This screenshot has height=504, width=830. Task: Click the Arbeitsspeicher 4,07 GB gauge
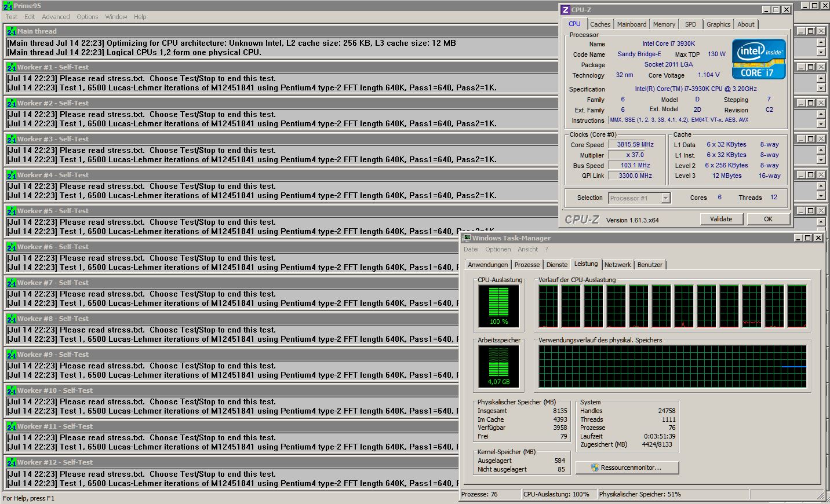click(x=498, y=366)
